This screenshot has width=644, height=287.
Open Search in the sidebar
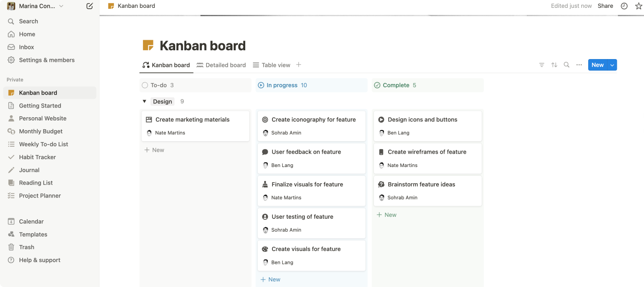(x=50, y=21)
